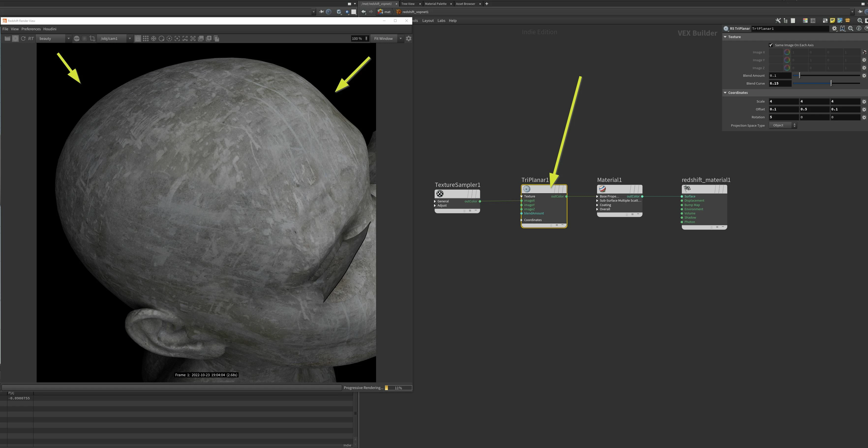
Task: Click the refresh render icon
Action: (23, 38)
